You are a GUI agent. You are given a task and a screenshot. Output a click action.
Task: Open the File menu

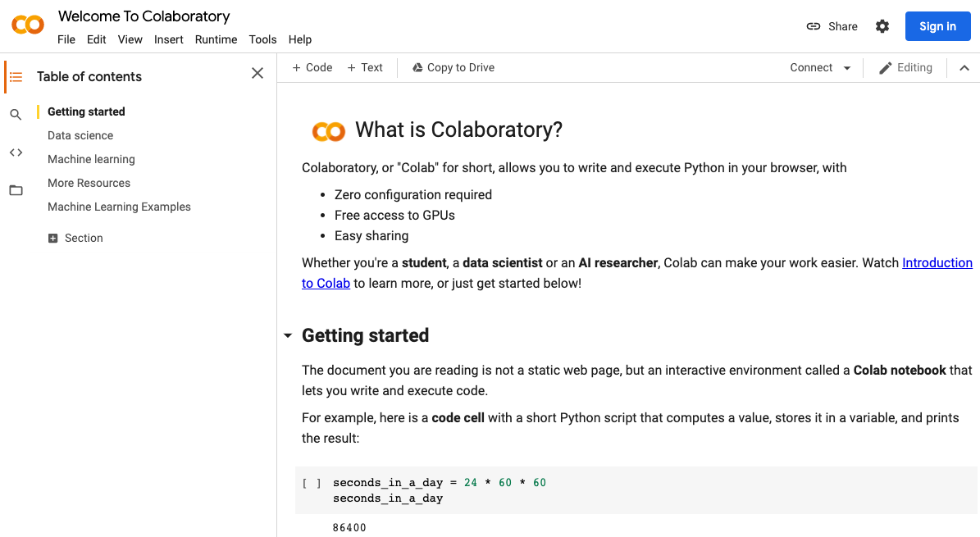pos(66,39)
